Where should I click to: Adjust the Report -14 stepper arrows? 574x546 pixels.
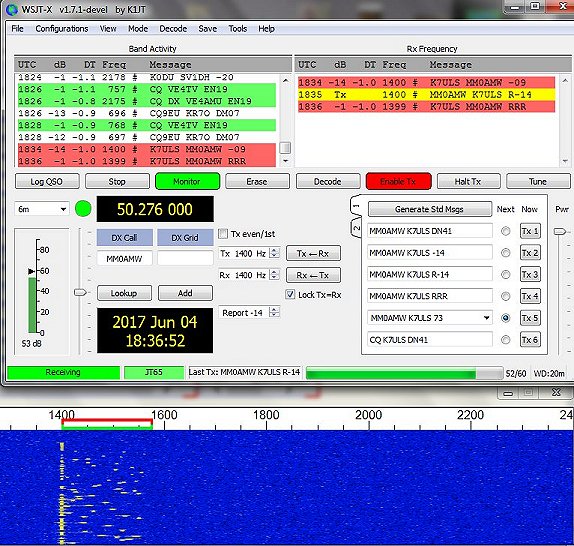pyautogui.click(x=274, y=313)
